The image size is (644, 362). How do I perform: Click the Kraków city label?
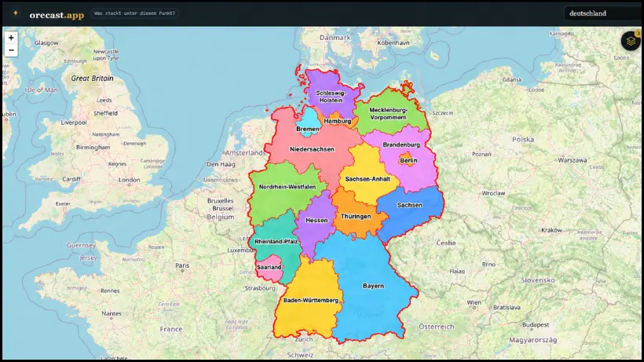(551, 230)
